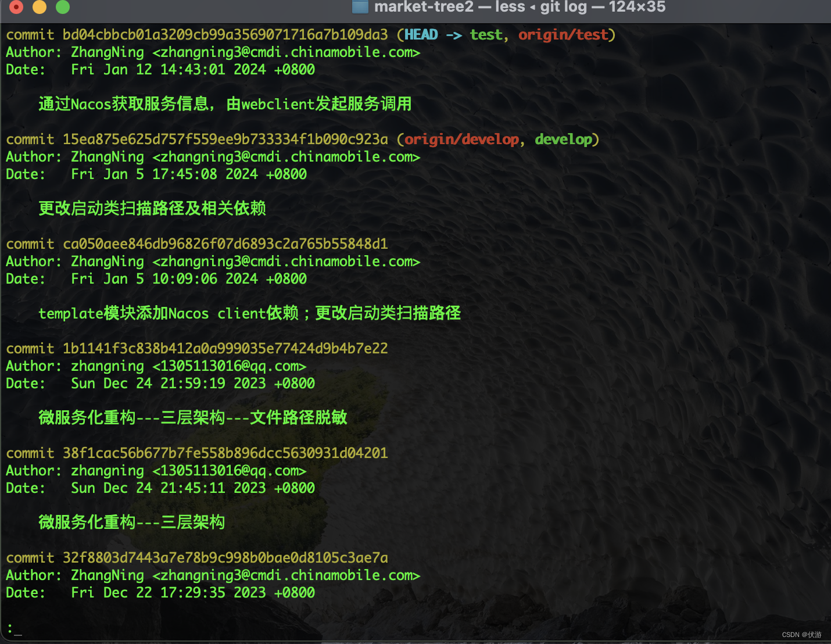831x644 pixels.
Task: Click the HEAD pointer label
Action: pyautogui.click(x=421, y=35)
